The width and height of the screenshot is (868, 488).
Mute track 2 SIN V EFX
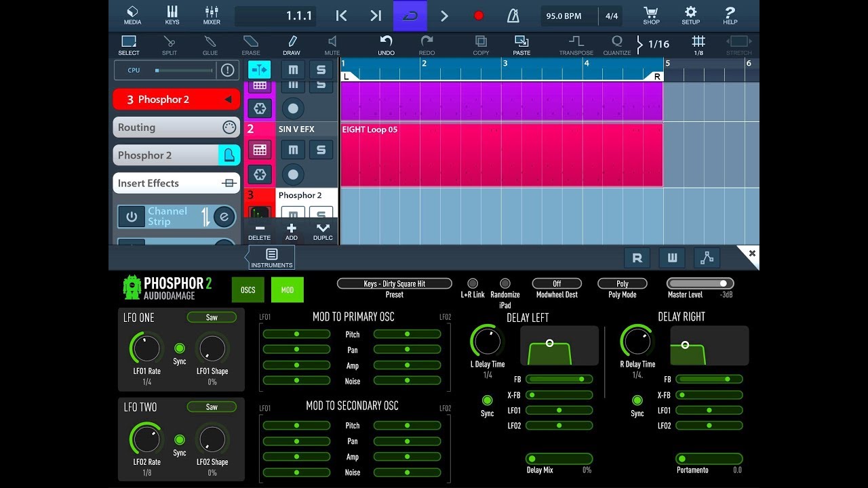[x=293, y=150]
